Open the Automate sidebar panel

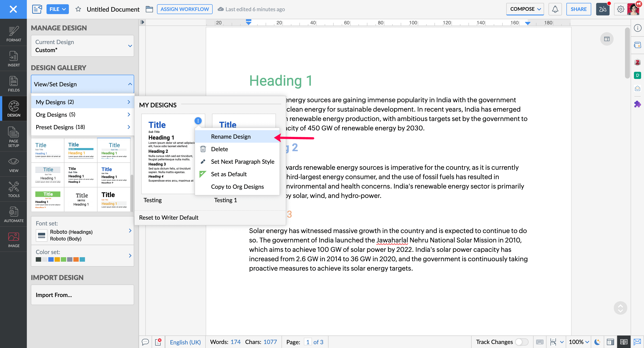click(x=13, y=214)
